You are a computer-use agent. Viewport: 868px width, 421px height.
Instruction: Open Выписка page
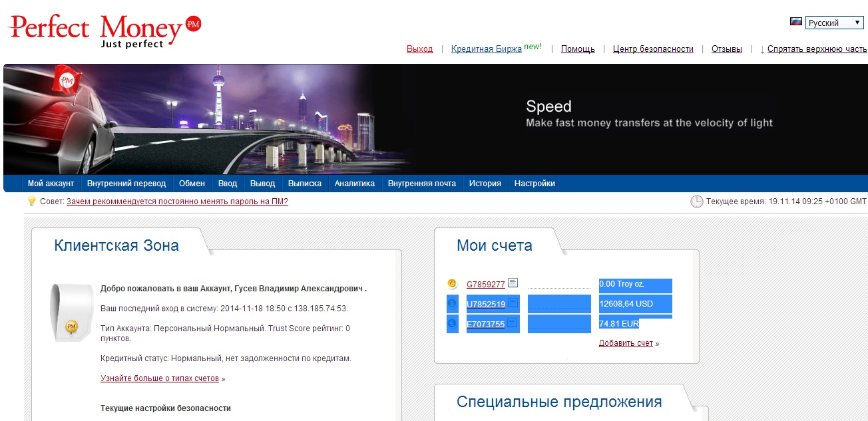[305, 184]
